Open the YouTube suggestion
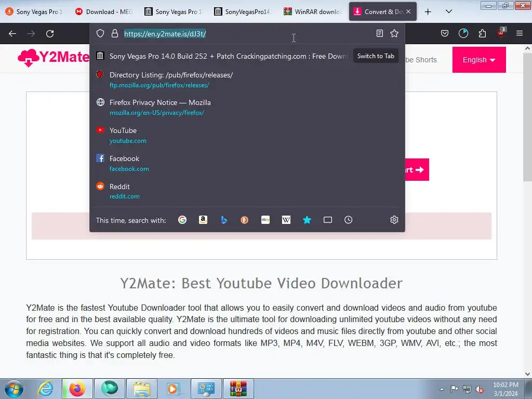This screenshot has height=399, width=532. click(247, 135)
